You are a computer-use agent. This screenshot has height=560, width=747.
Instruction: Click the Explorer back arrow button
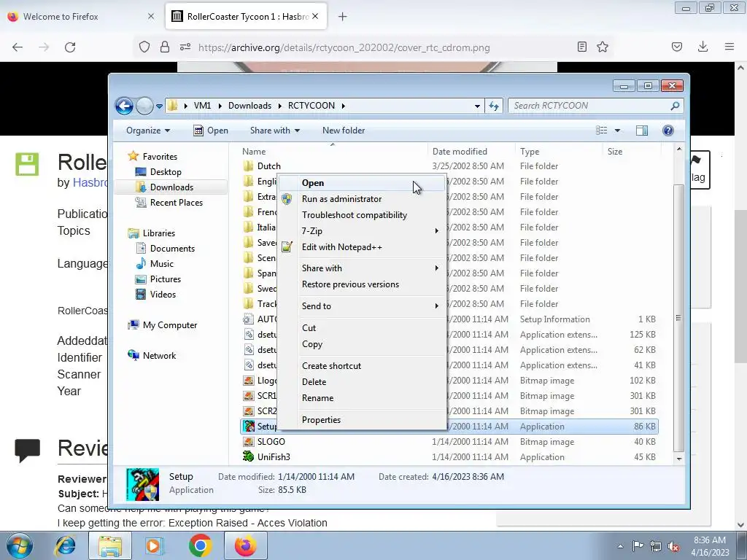click(124, 106)
